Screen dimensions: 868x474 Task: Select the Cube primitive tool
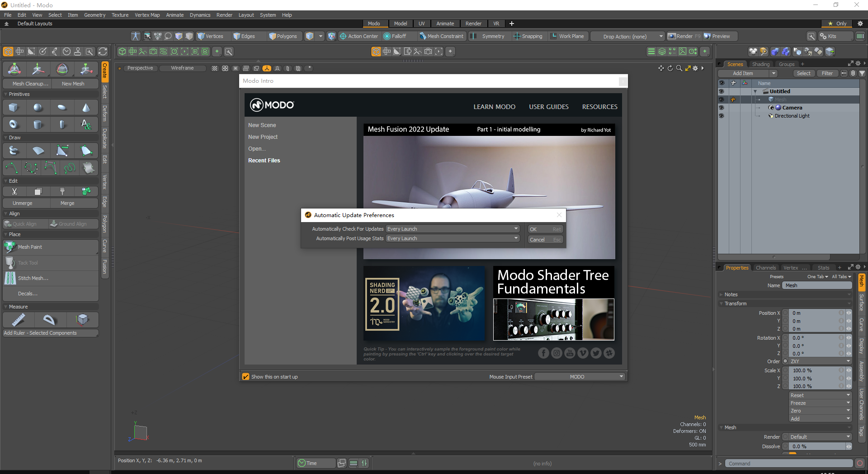pos(14,108)
